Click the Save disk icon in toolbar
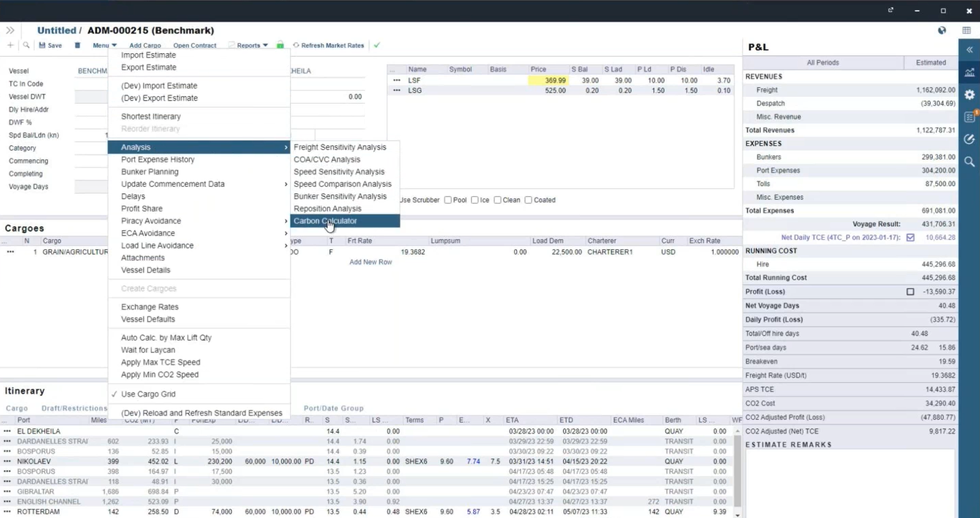 tap(42, 45)
